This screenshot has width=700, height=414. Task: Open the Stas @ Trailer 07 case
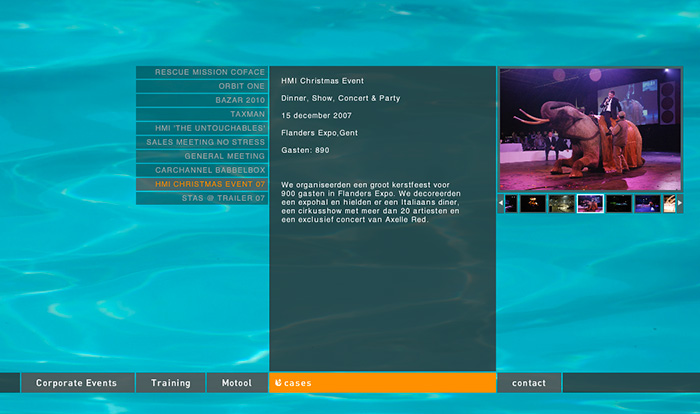pos(202,198)
